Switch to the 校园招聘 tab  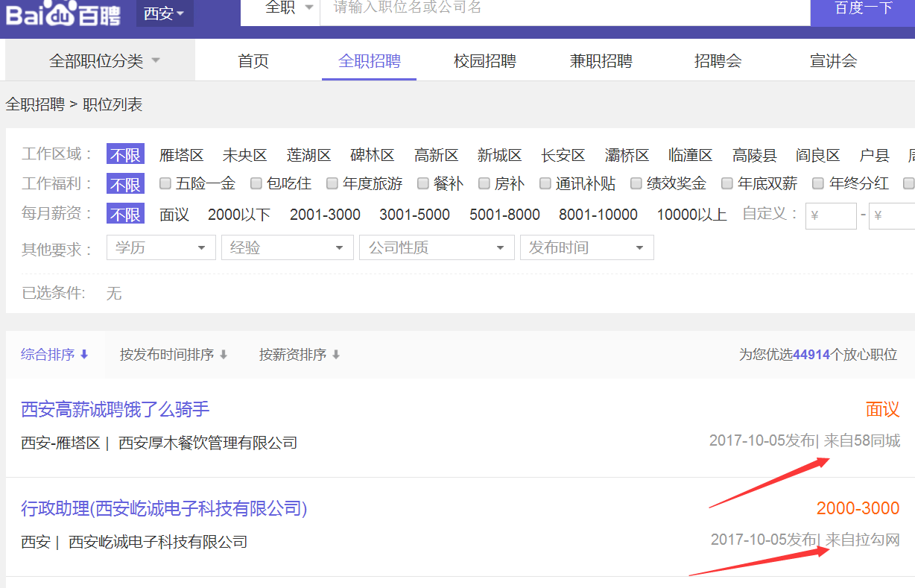click(x=484, y=61)
